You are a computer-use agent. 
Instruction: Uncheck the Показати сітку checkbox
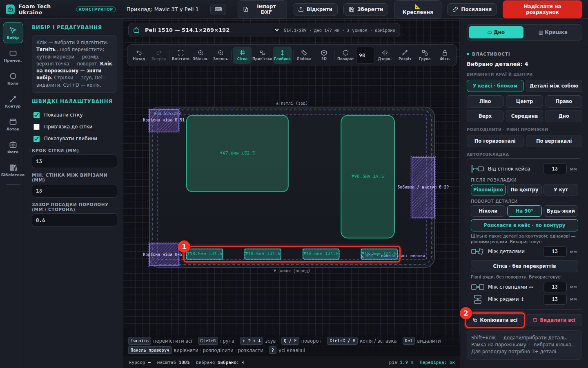[37, 115]
